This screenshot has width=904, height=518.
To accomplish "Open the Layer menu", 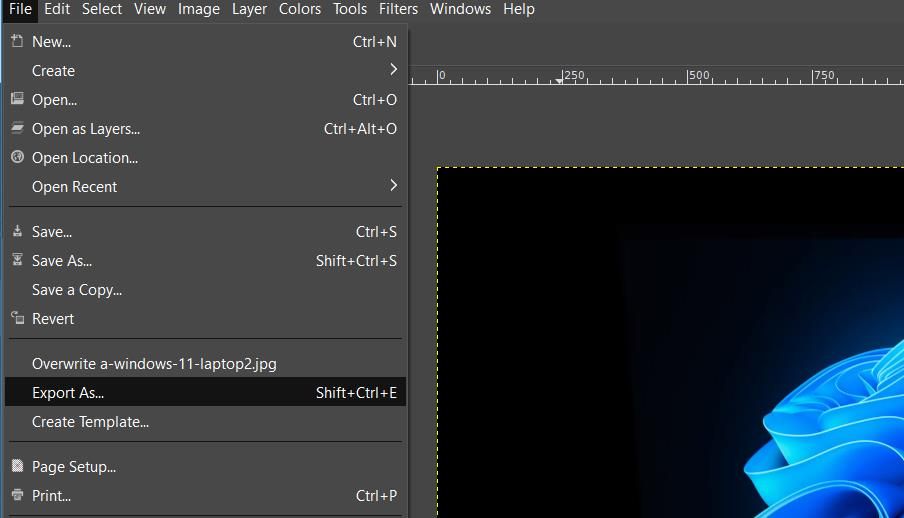I will pyautogui.click(x=249, y=9).
